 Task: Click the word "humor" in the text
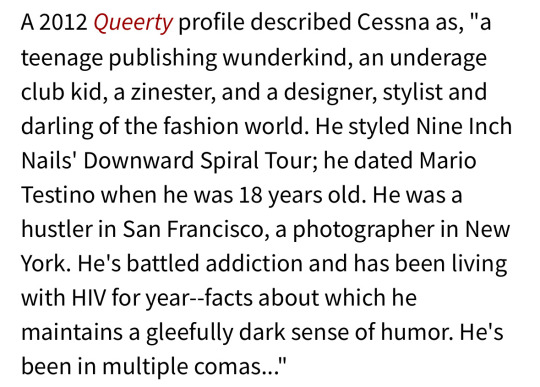(x=416, y=332)
